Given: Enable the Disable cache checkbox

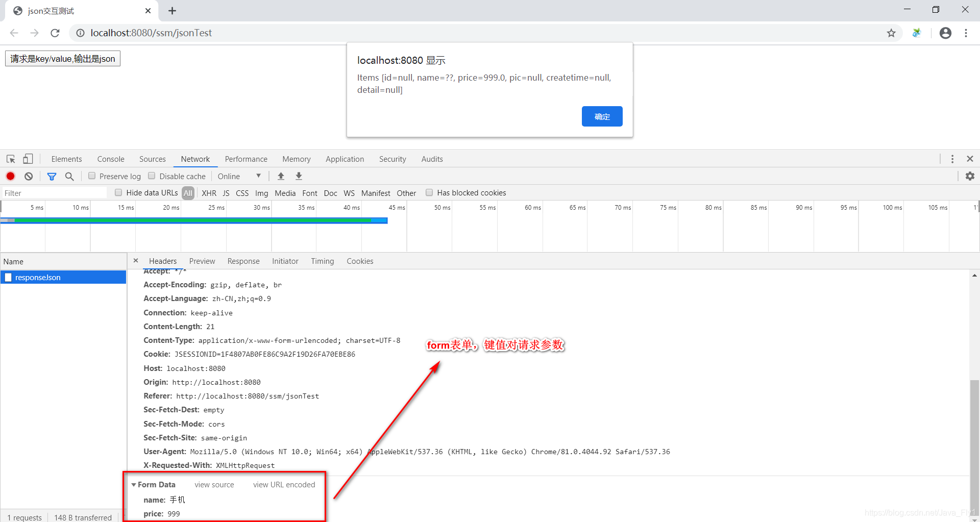Looking at the screenshot, I should click(x=152, y=176).
